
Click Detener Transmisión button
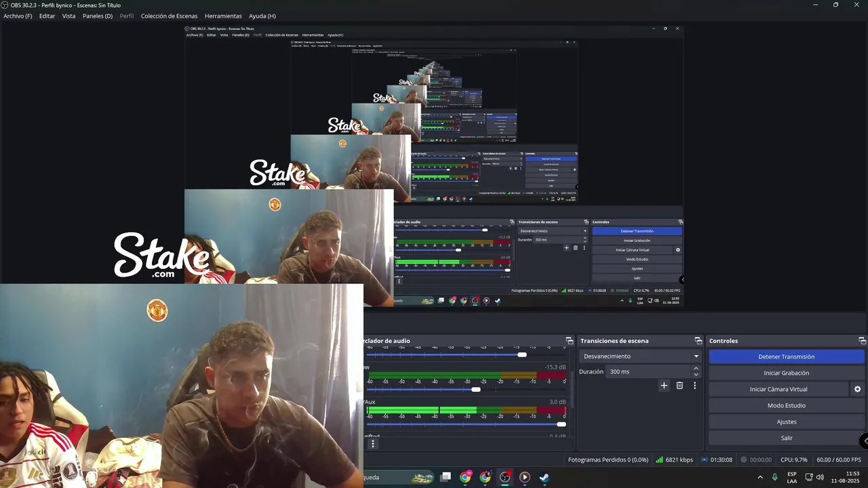tap(787, 357)
